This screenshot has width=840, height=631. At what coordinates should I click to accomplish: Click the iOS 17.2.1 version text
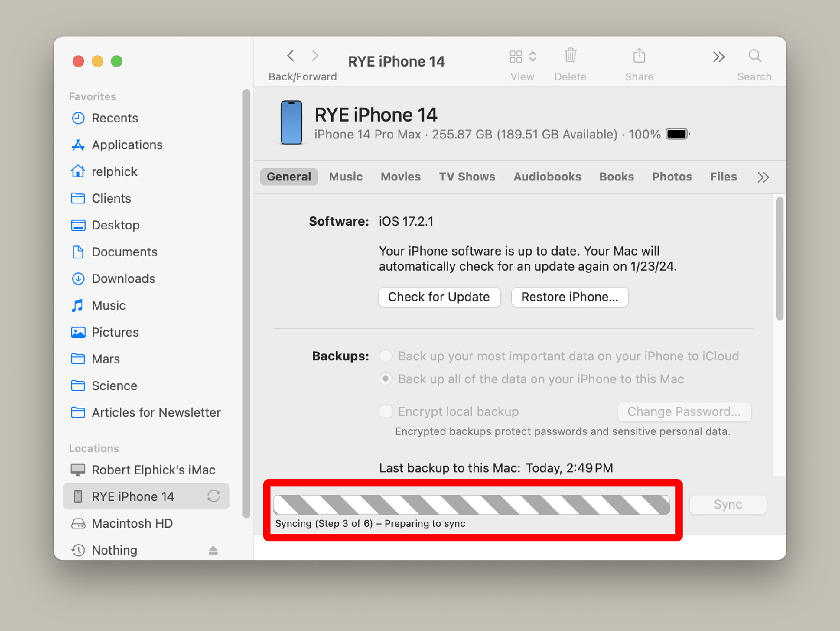tap(406, 221)
